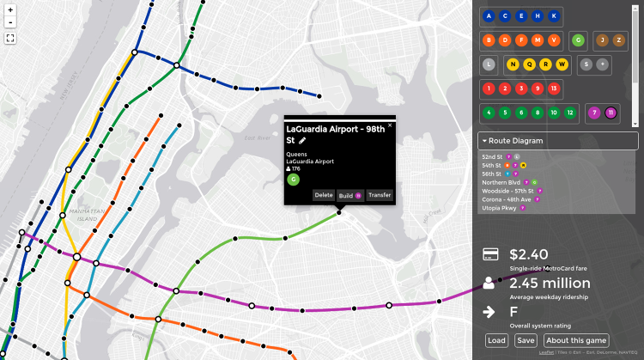The width and height of the screenshot is (644, 360).
Task: Zoom out of the map
Action: tap(10, 22)
